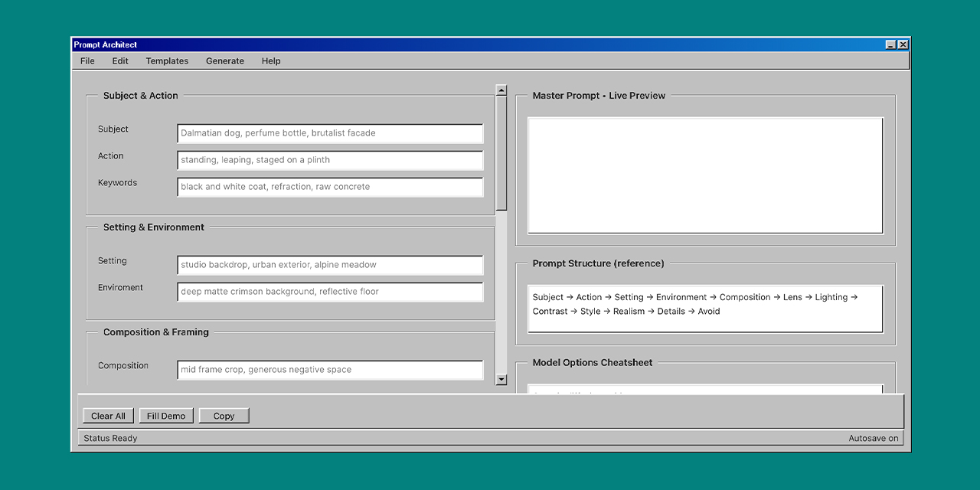
Task: Close the Prompt Architect window
Action: coord(903,45)
